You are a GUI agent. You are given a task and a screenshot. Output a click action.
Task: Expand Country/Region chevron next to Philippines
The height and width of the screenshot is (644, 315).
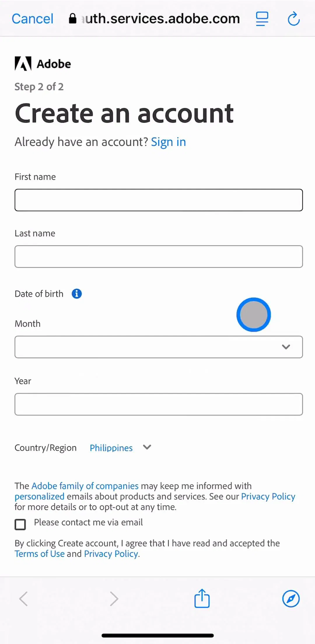point(147,447)
